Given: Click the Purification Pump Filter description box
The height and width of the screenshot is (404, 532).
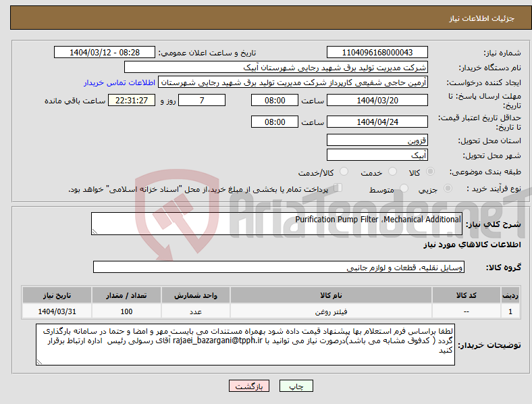Looking at the screenshot, I should [x=277, y=224].
